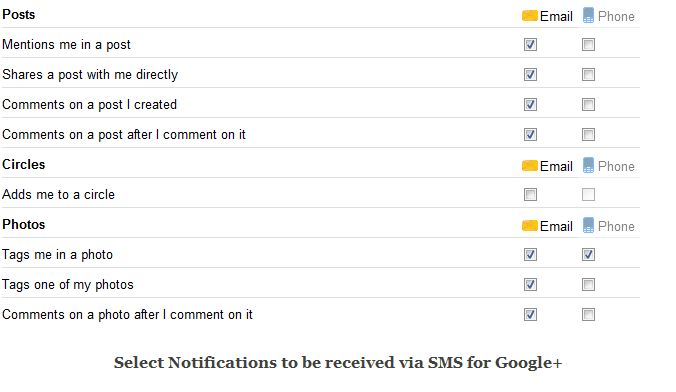Uncheck Phone for Tags me in a photo
Screen dimensions: 676x392
pyautogui.click(x=588, y=254)
